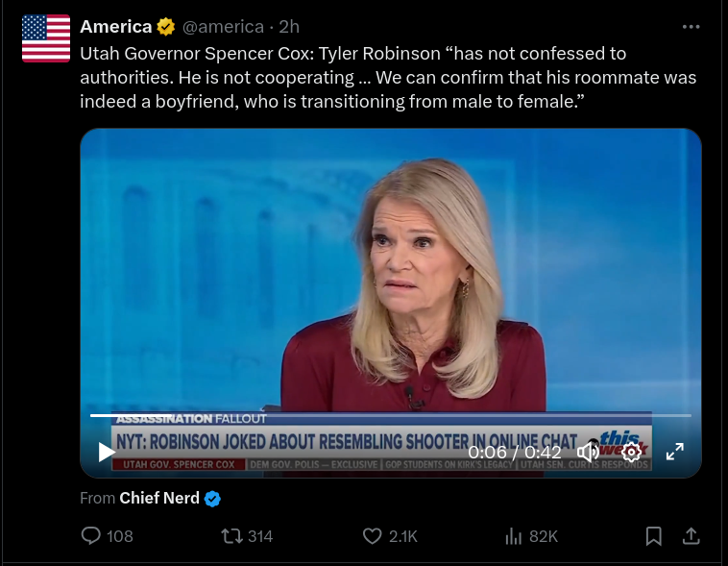The height and width of the screenshot is (566, 728).
Task: Open view analytics bar chart icon
Action: tap(513, 536)
